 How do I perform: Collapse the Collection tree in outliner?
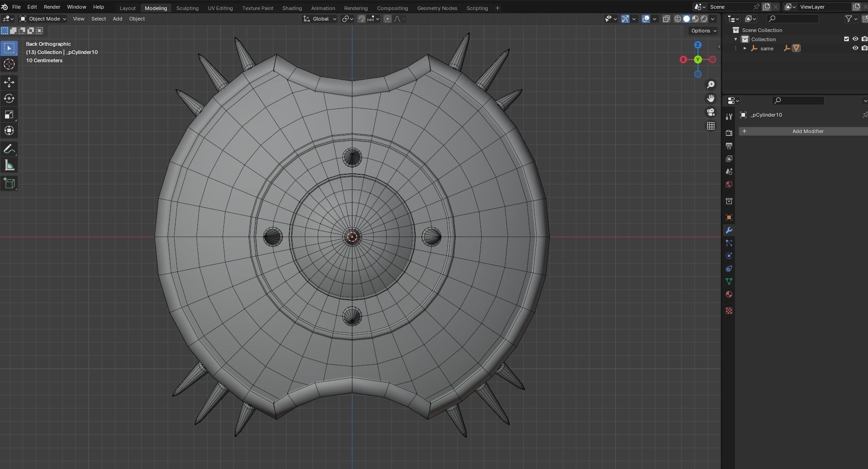pos(736,39)
